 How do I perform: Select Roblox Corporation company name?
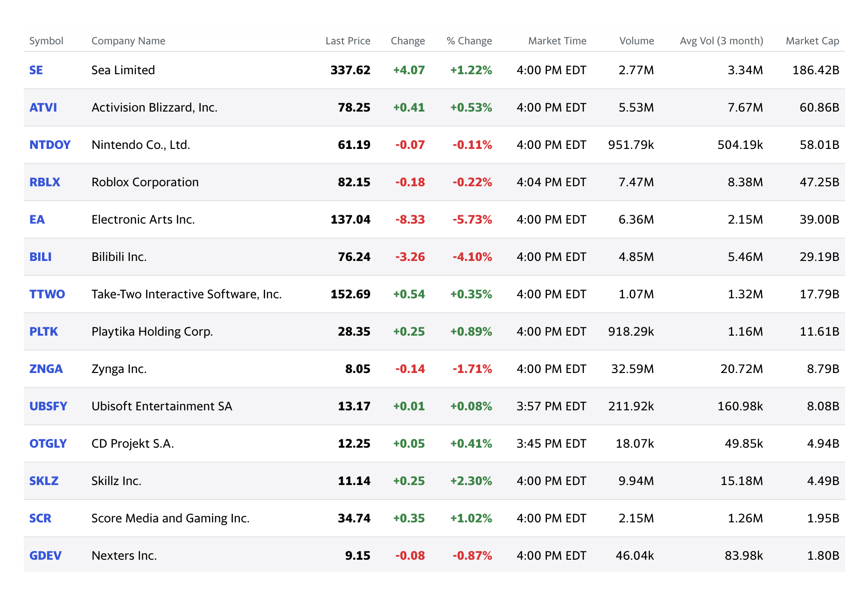point(145,182)
